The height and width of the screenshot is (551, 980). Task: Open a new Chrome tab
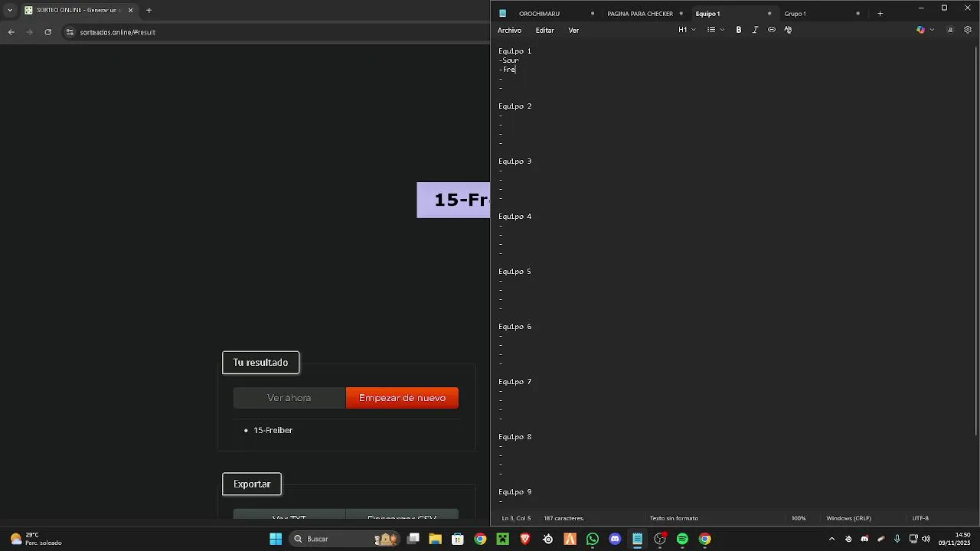149,11
